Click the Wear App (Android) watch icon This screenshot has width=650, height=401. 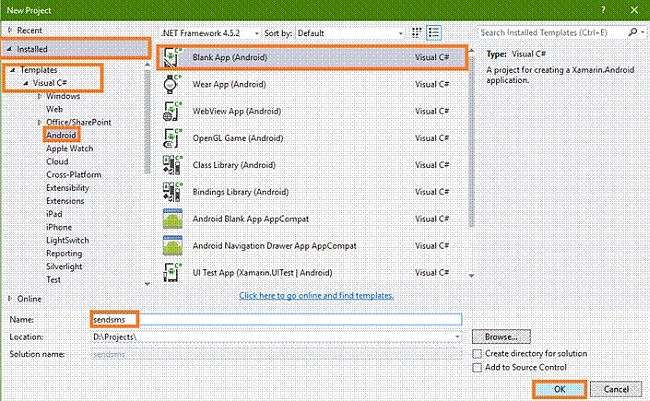click(172, 84)
